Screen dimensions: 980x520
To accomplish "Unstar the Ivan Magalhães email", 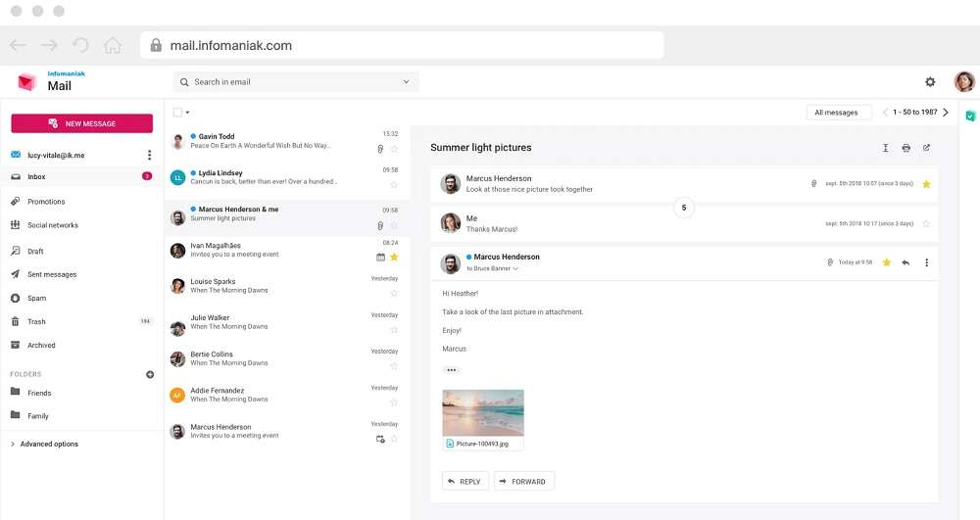I will [x=394, y=257].
